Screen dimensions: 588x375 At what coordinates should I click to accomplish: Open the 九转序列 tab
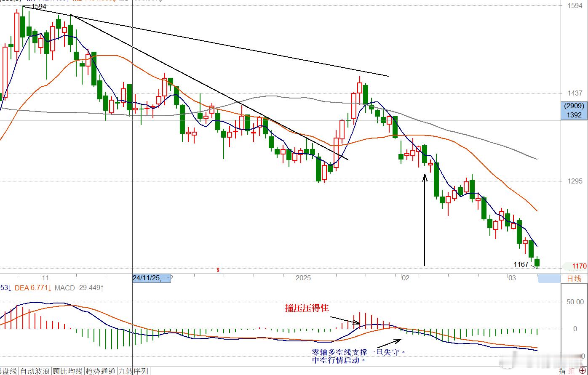[134, 371]
